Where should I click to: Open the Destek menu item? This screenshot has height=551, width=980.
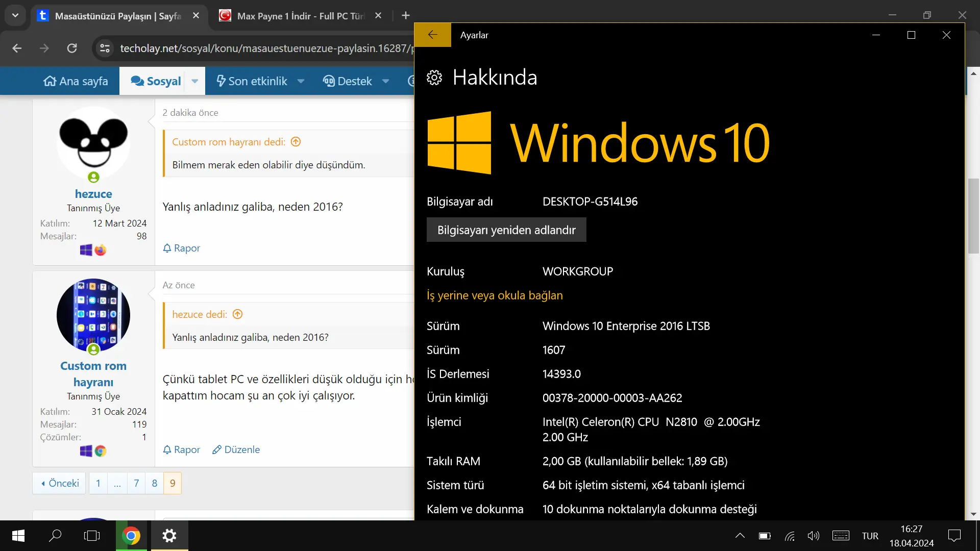(x=348, y=81)
